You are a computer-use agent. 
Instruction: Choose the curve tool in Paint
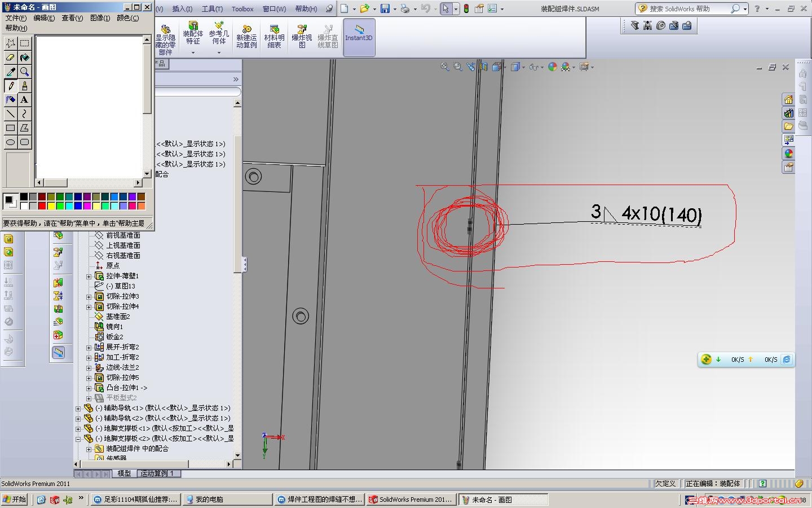point(25,114)
